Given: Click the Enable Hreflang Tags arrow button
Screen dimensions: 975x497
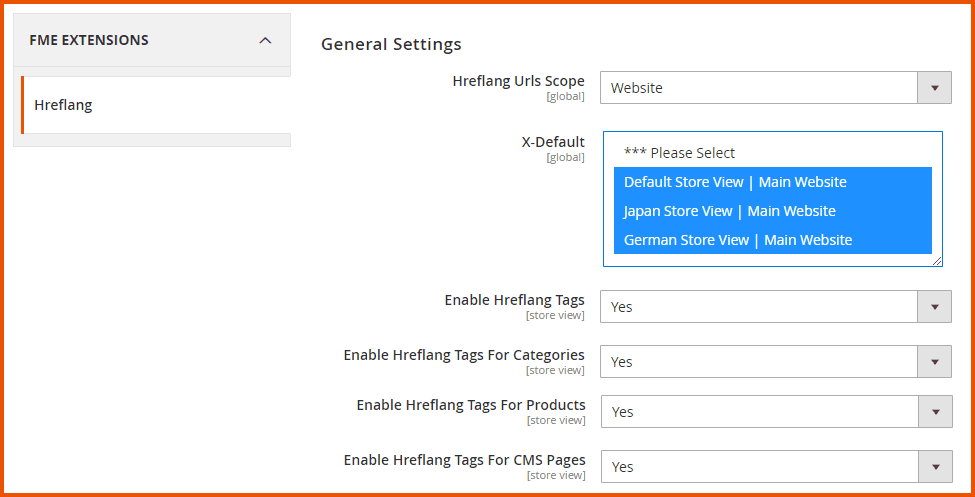Looking at the screenshot, I should (x=934, y=307).
